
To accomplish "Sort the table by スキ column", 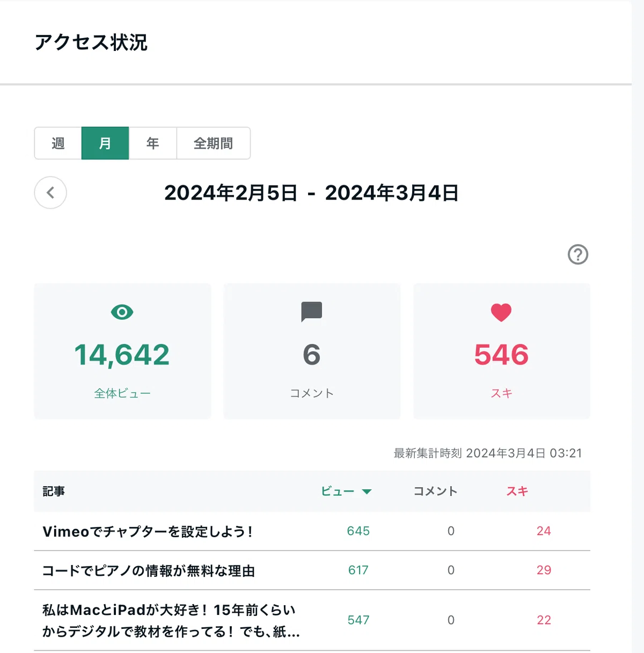I will (517, 491).
